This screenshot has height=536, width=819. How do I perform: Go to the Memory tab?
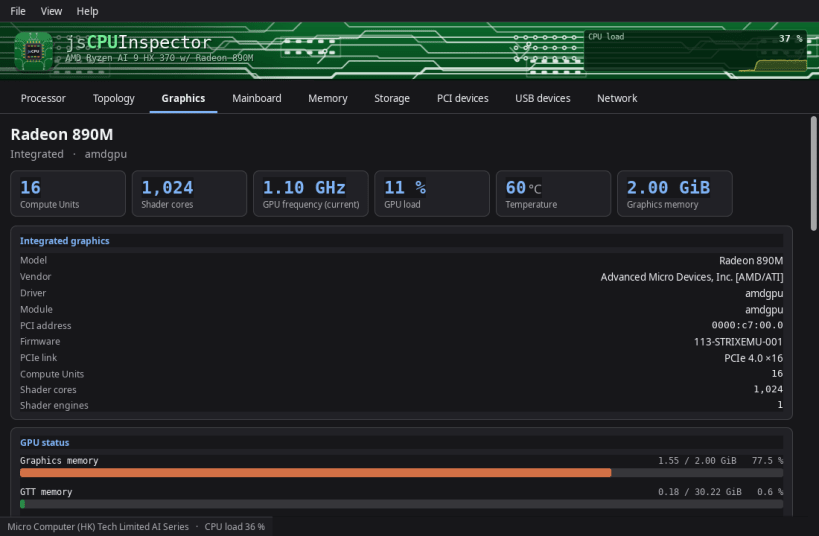(x=327, y=98)
